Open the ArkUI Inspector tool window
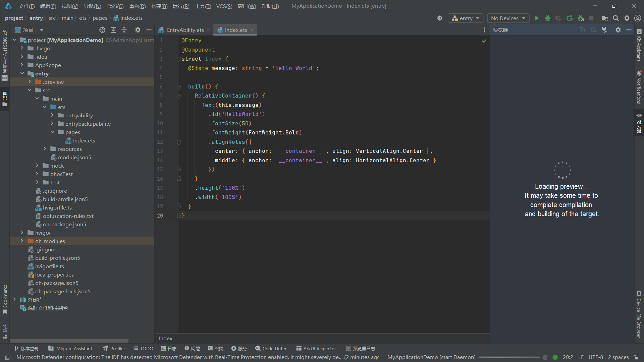 click(x=316, y=349)
